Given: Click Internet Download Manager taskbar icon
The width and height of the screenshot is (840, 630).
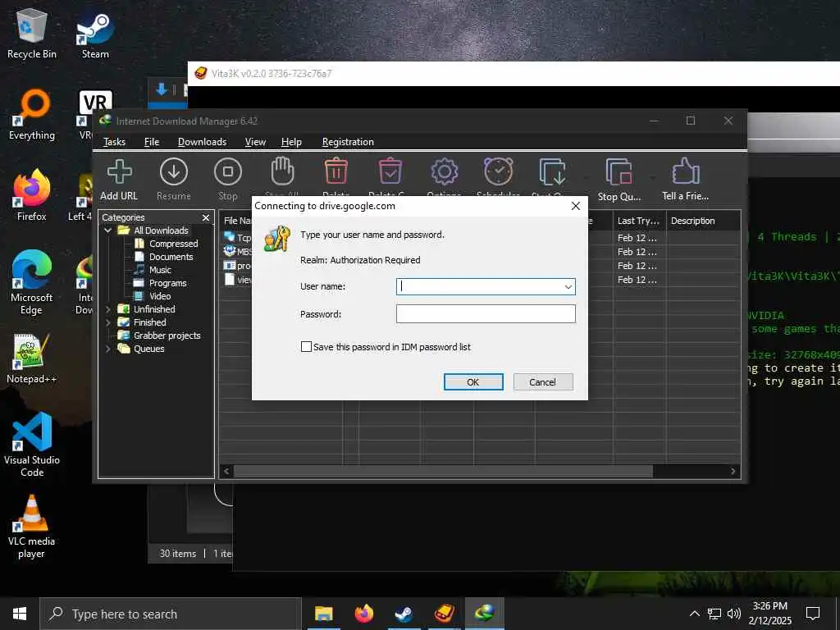Looking at the screenshot, I should (x=484, y=614).
